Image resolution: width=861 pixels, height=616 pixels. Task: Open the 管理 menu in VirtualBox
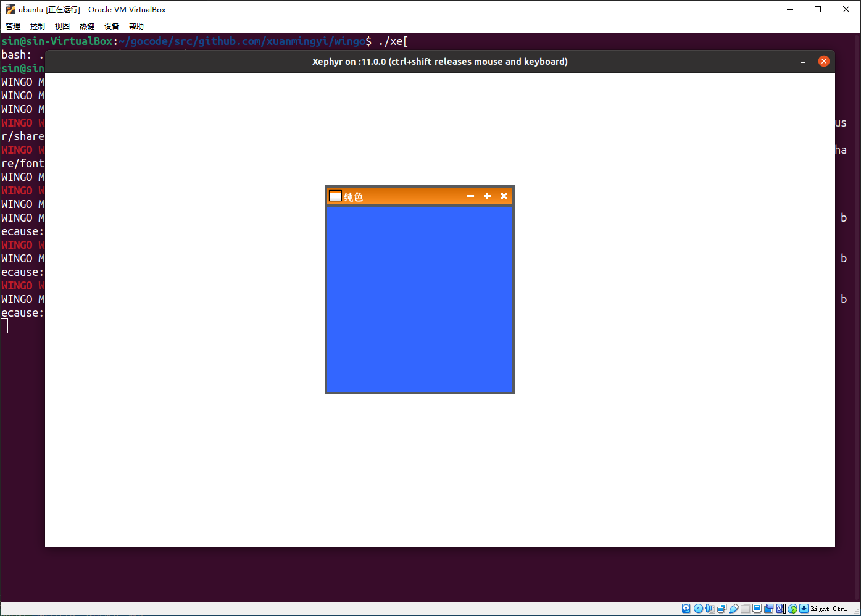tap(13, 26)
